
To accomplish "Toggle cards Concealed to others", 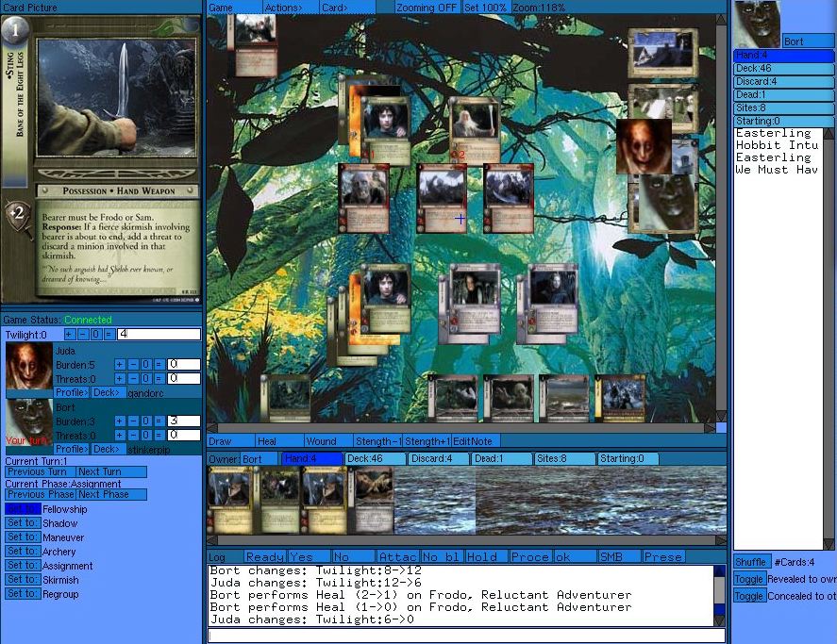I will [750, 596].
